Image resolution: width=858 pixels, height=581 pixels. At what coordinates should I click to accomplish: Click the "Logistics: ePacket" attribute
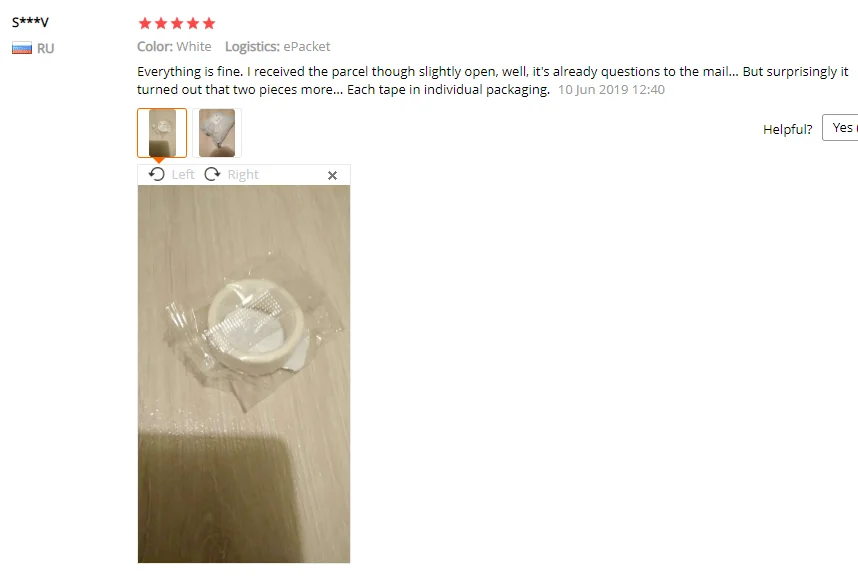coord(277,47)
